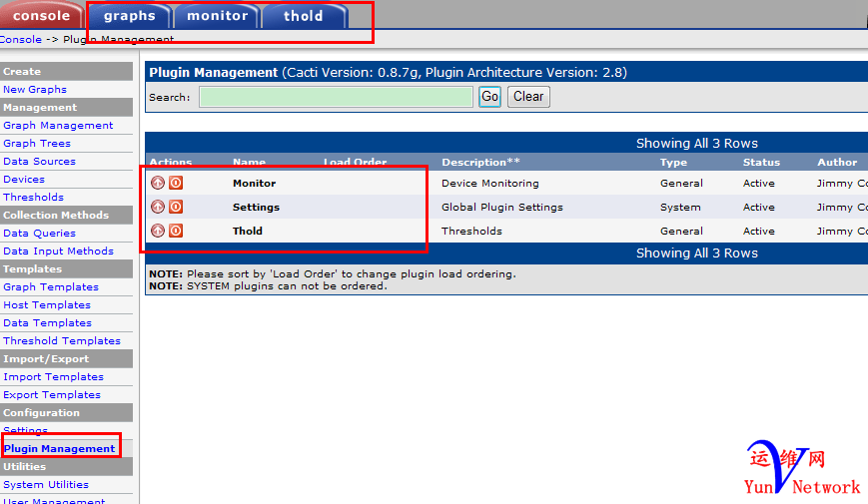
Task: Sort by Type column header
Action: coord(673,162)
